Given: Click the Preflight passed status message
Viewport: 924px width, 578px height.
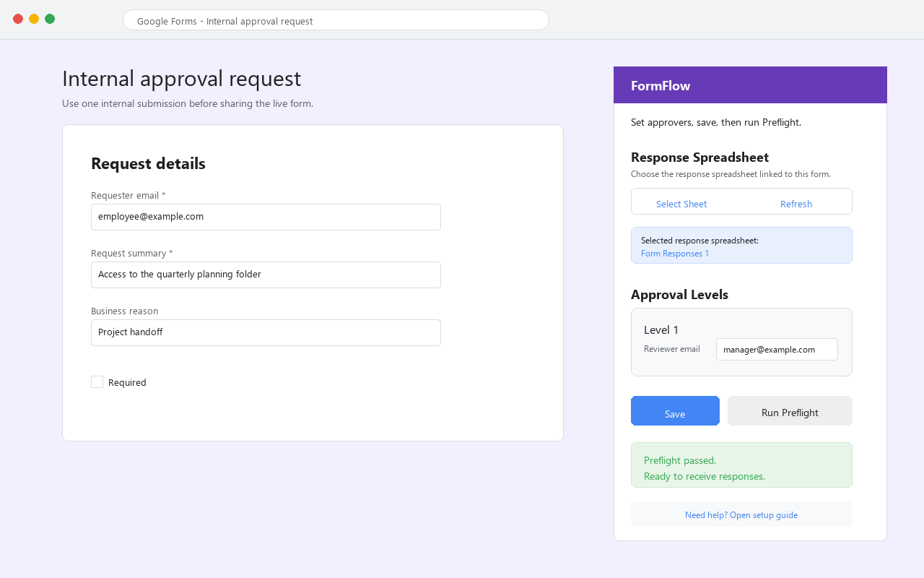Looking at the screenshot, I should point(680,460).
